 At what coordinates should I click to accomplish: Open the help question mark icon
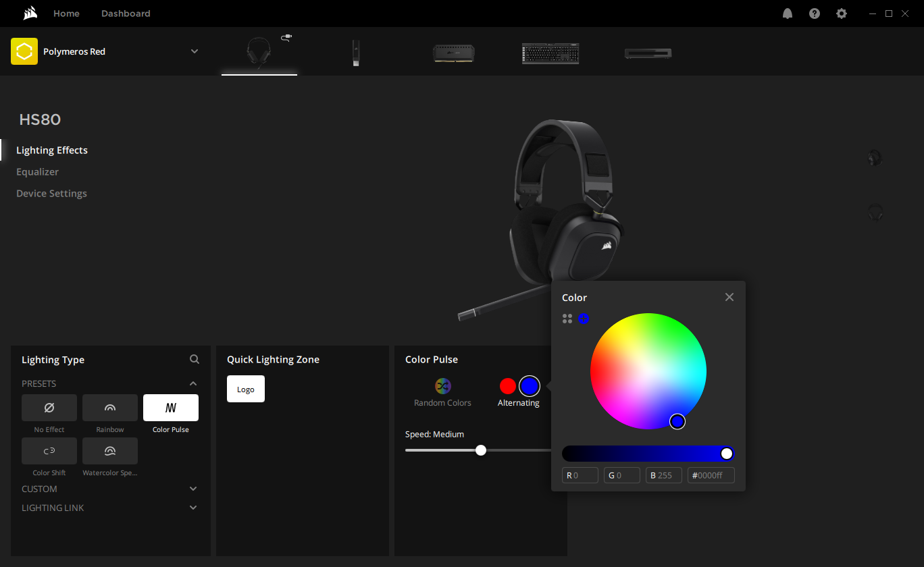tap(815, 13)
